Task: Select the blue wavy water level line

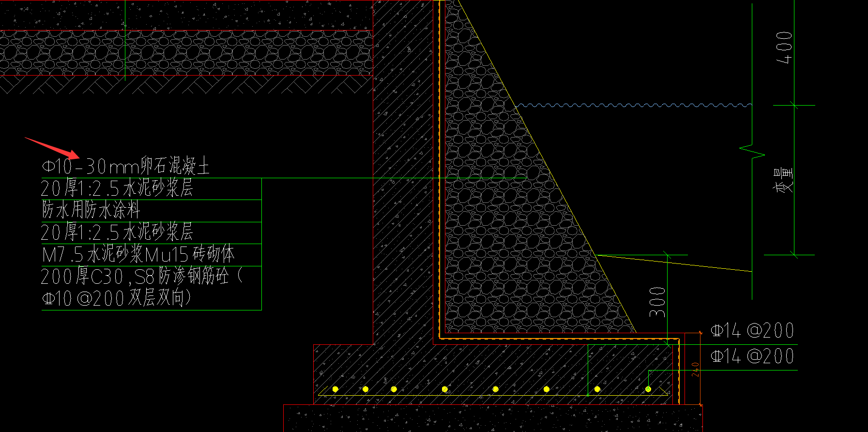Action: (634, 105)
